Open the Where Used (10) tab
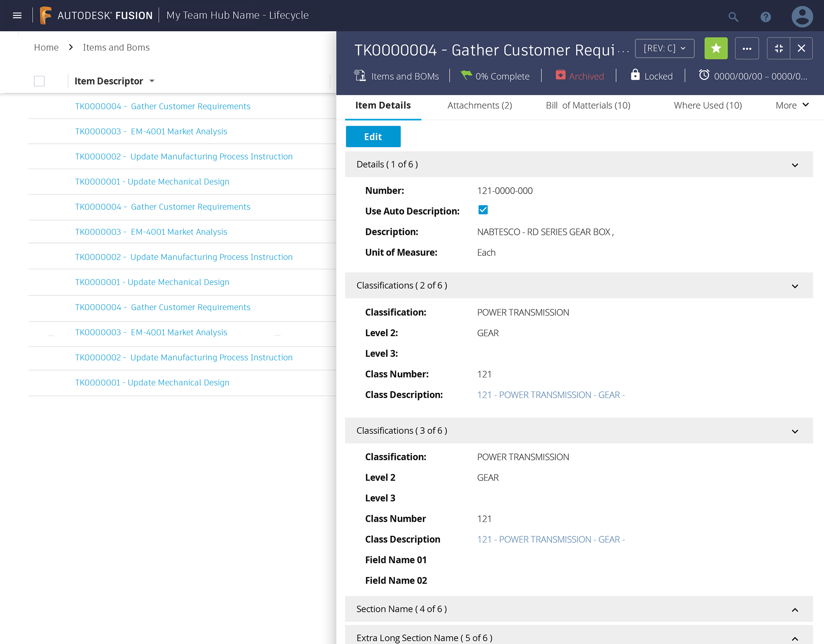Viewport: 824px width, 644px height. [707, 106]
